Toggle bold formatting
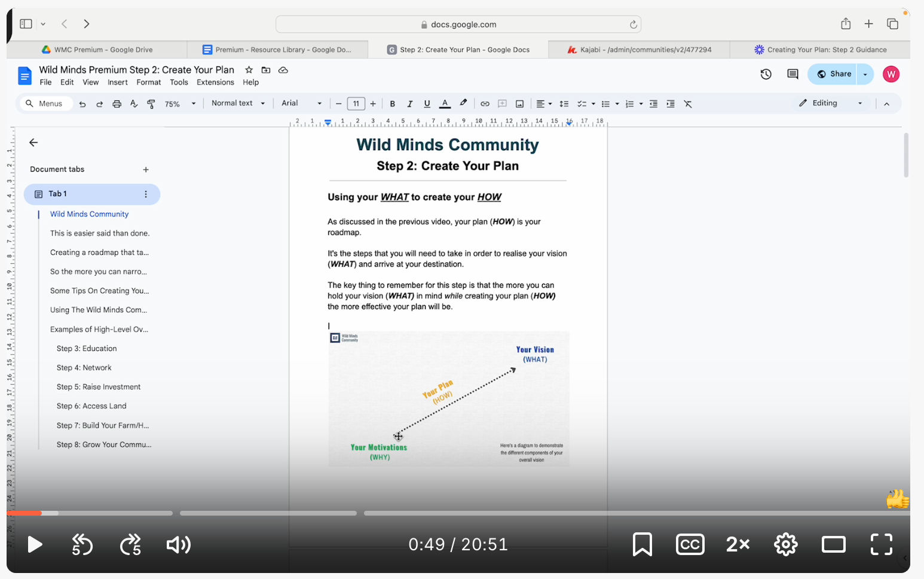The width and height of the screenshot is (924, 579). 393,104
